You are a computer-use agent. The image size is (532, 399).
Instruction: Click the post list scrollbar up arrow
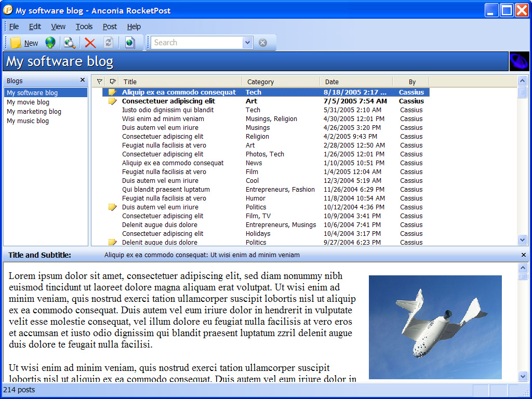pyautogui.click(x=523, y=81)
